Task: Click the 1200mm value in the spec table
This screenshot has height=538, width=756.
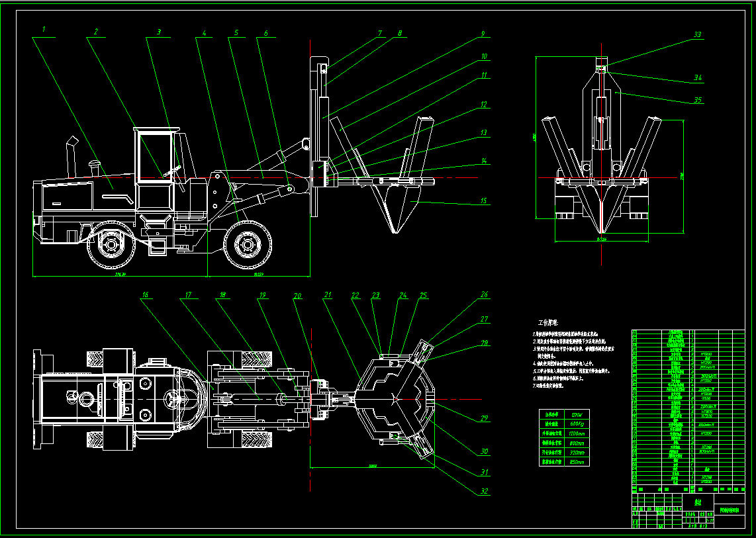Action: (x=576, y=433)
